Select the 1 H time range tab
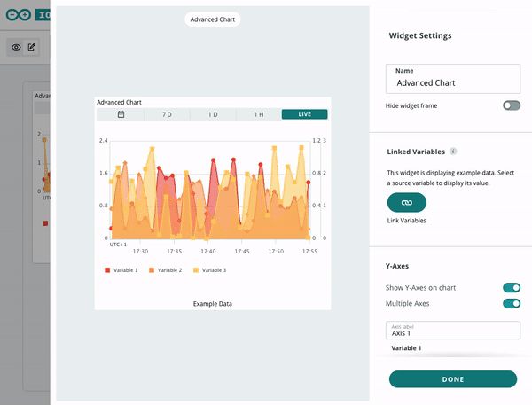The image size is (532, 405). tap(259, 114)
